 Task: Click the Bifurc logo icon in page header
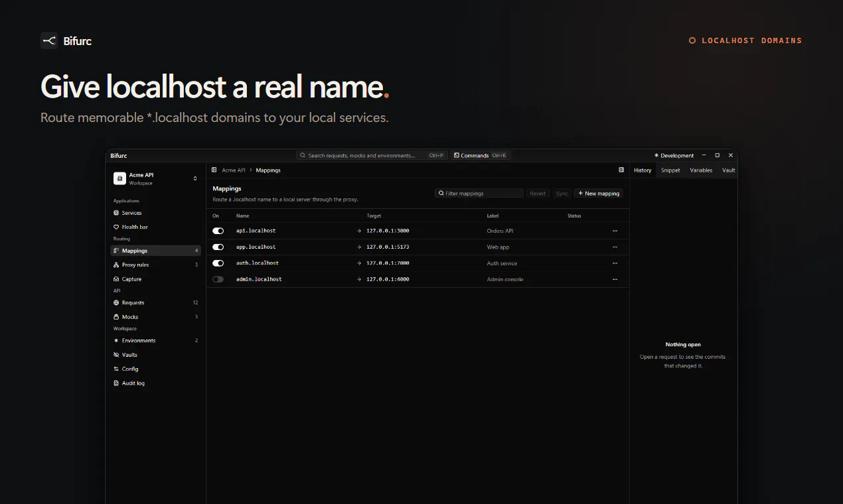49,40
